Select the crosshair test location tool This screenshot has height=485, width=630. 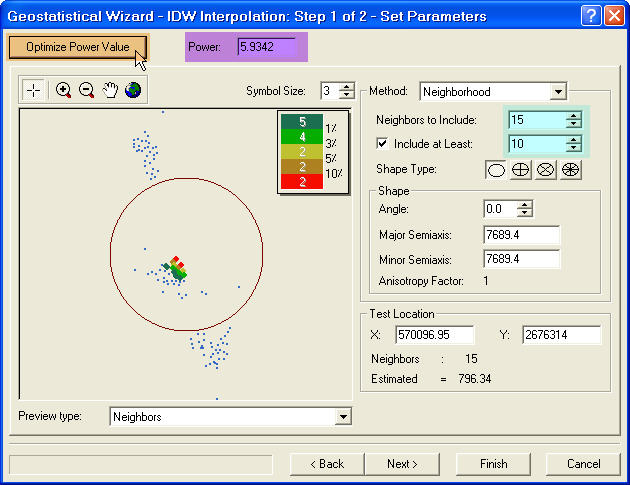point(34,90)
